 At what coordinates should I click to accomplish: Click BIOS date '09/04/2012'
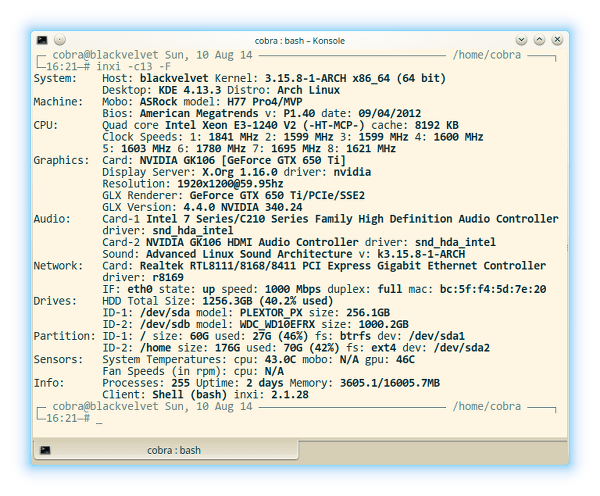[390, 114]
